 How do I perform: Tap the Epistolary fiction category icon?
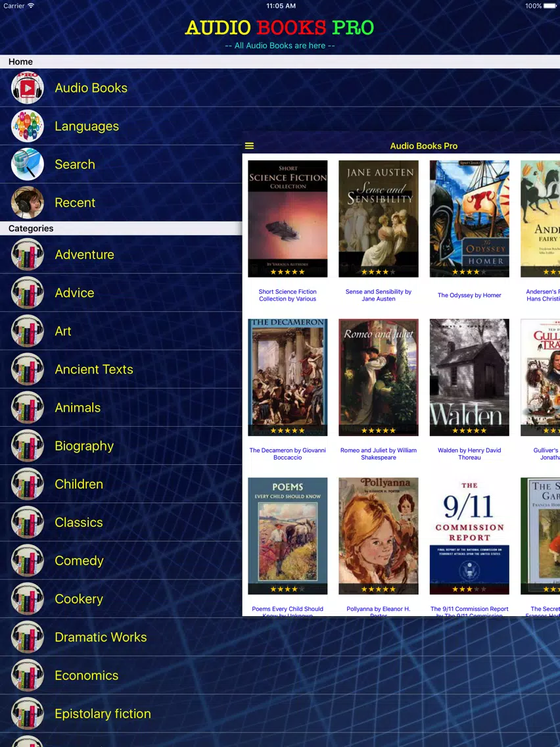28,713
